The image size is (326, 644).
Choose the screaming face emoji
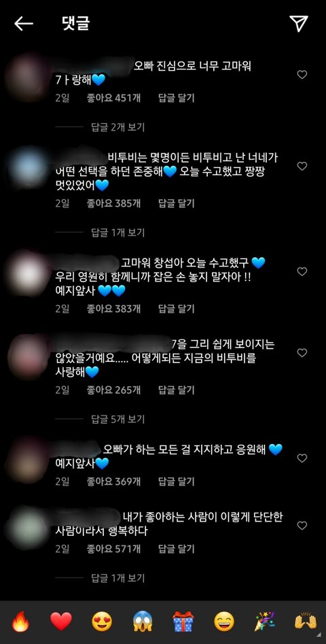tap(143, 621)
